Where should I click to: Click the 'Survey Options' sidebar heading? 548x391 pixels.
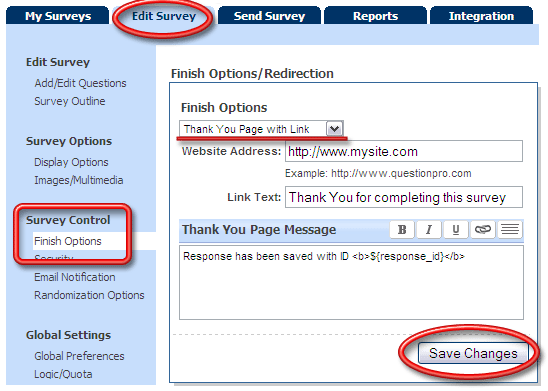[69, 141]
